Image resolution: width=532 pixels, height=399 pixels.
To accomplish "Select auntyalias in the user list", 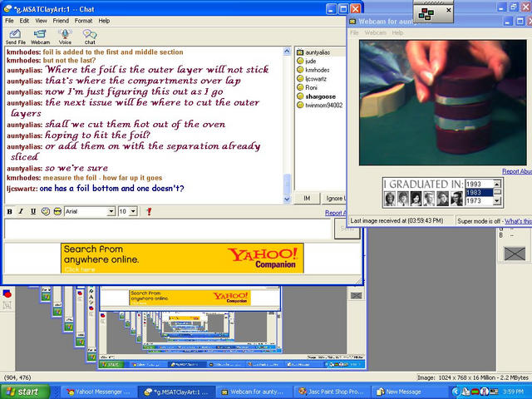I will click(x=318, y=52).
